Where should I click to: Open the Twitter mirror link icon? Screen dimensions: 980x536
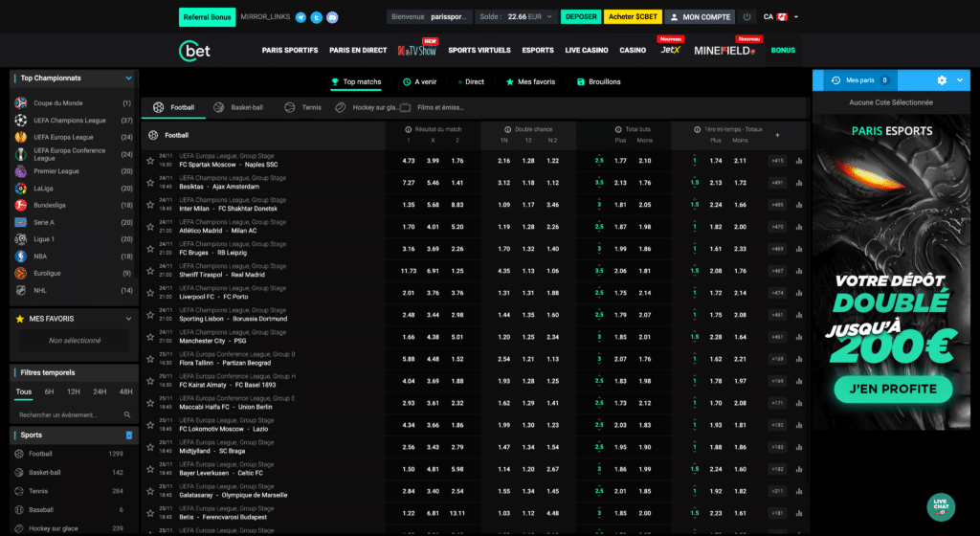coord(316,17)
